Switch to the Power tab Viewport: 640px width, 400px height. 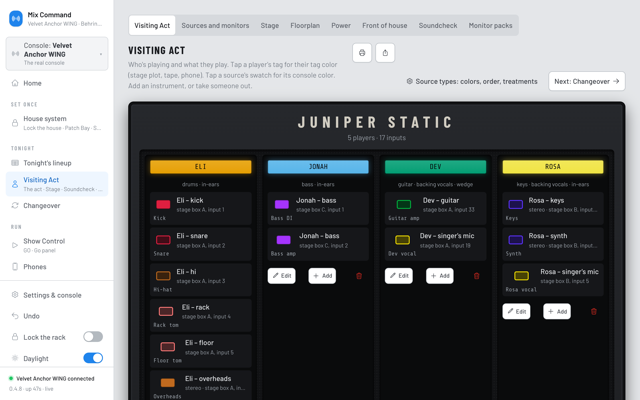point(341,25)
